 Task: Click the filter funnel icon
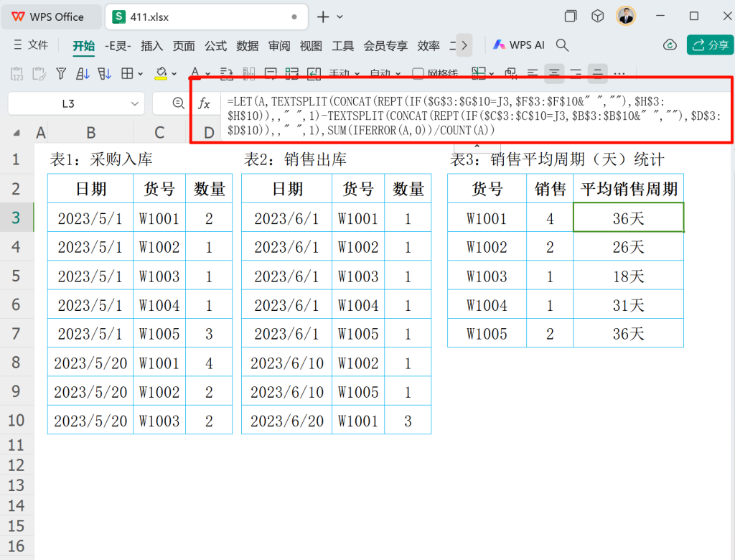coord(61,74)
